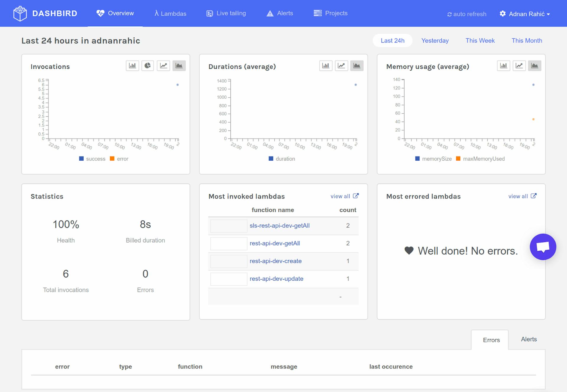Open Adnan Rahić account dropdown
567x392 pixels.
(525, 14)
